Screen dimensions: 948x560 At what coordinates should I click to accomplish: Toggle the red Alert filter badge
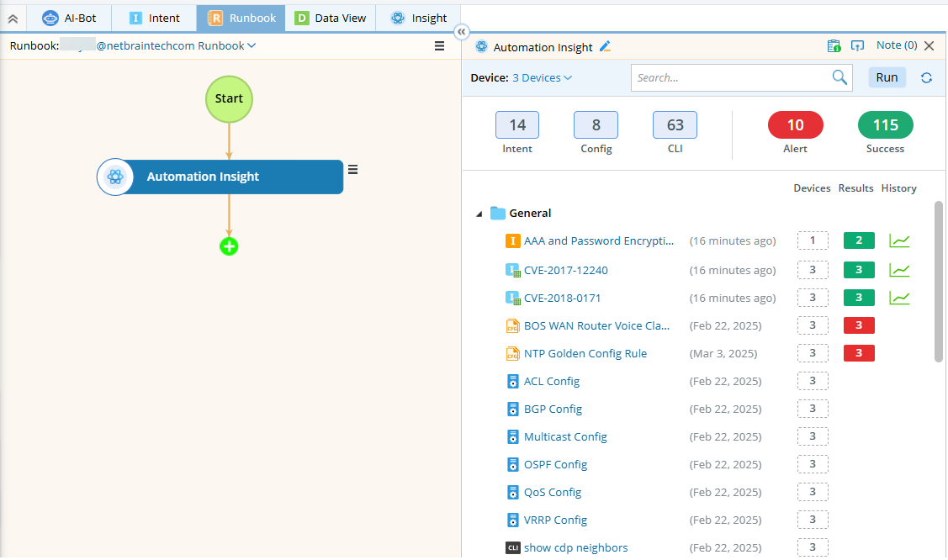795,125
